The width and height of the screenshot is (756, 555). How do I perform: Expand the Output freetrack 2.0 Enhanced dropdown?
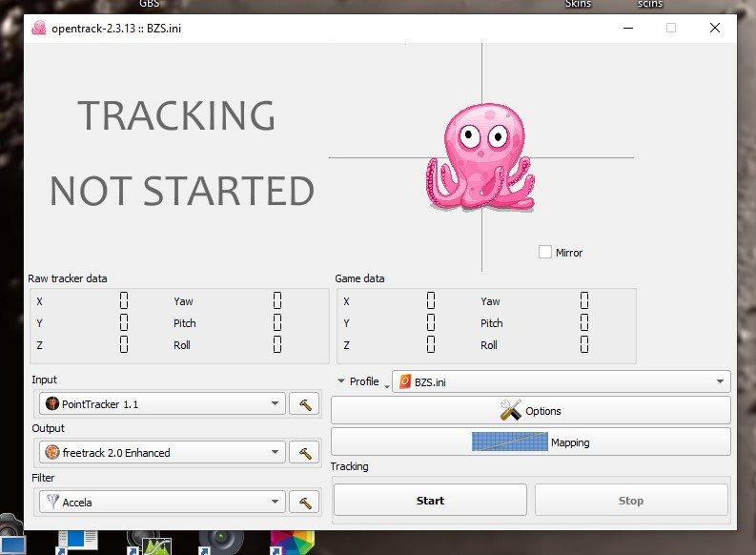(x=162, y=453)
